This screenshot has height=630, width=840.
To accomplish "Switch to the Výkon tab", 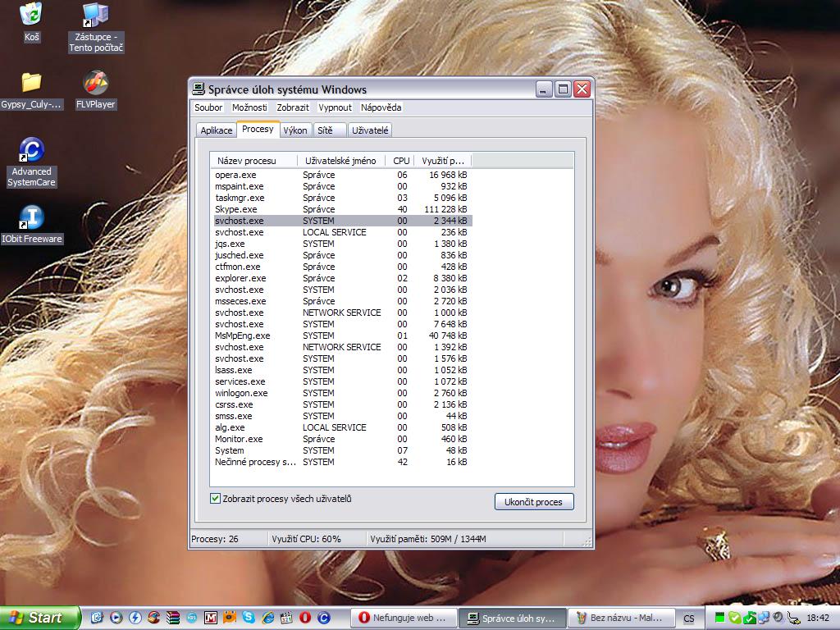I will tap(295, 130).
